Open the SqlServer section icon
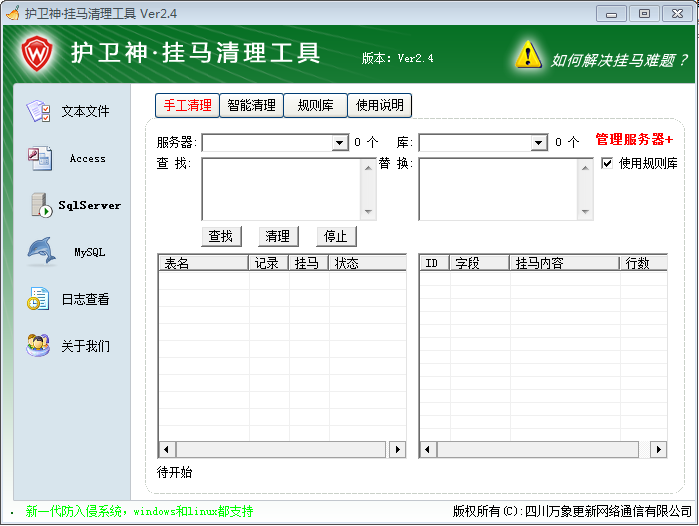Viewport: 699px width, 526px height. [x=41, y=205]
